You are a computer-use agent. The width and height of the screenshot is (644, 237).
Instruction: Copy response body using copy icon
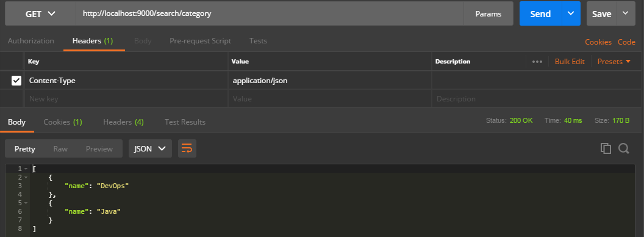tap(606, 148)
